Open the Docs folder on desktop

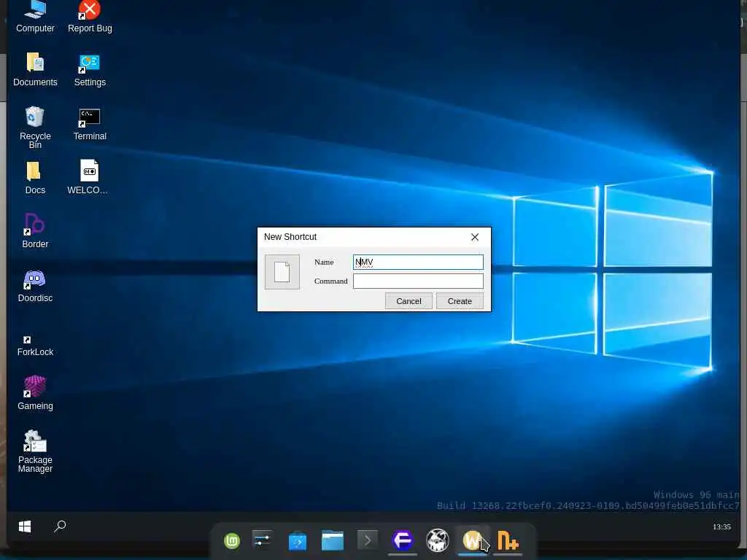click(x=35, y=178)
